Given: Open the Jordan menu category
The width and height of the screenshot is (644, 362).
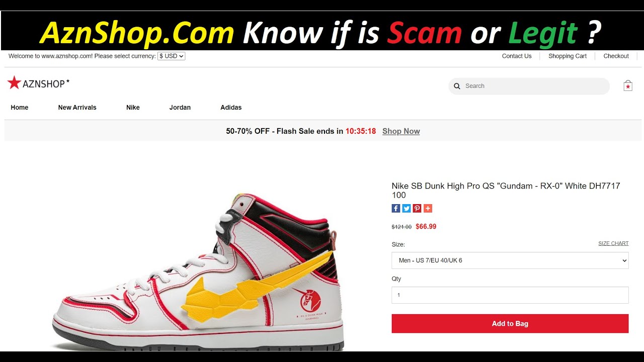Looking at the screenshot, I should click(180, 108).
